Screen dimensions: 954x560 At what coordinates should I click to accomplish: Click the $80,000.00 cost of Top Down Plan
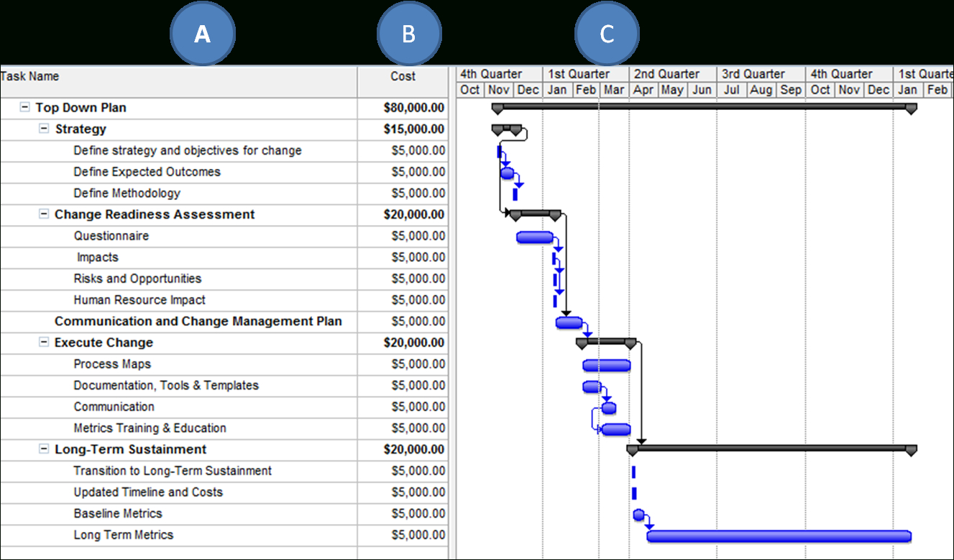click(414, 108)
